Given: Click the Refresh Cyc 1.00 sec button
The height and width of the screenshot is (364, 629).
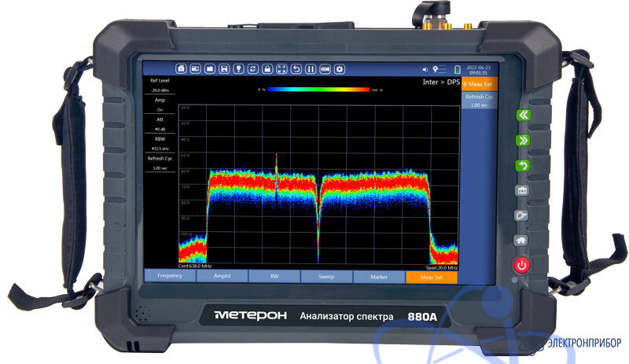Looking at the screenshot, I should tap(479, 100).
